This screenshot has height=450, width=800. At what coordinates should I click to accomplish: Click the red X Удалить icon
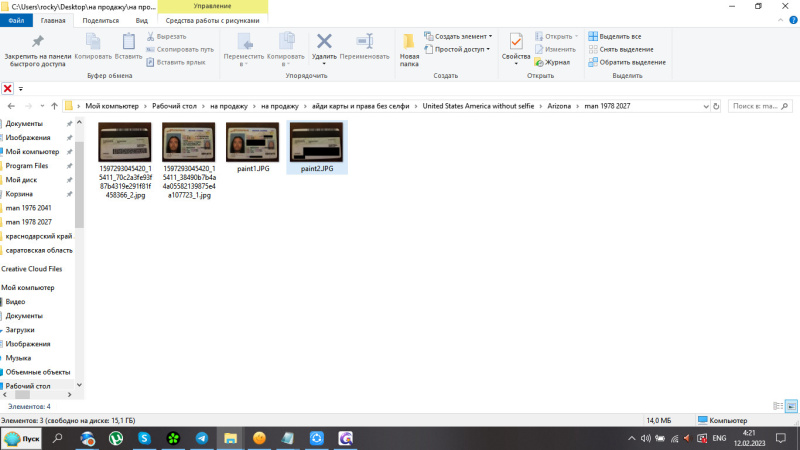[324, 41]
